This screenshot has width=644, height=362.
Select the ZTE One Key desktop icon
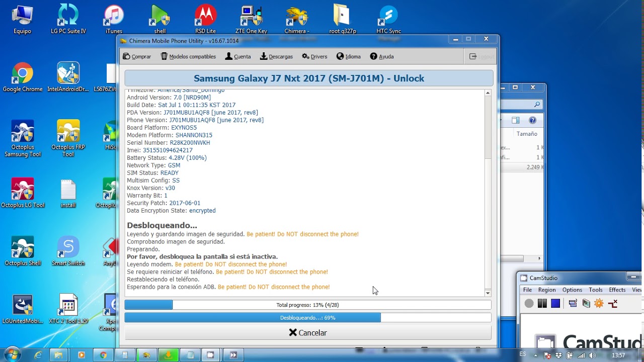[x=251, y=19]
